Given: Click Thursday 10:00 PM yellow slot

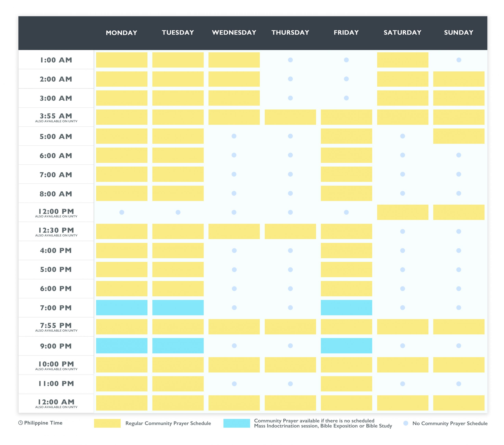Looking at the screenshot, I should pyautogui.click(x=290, y=365).
